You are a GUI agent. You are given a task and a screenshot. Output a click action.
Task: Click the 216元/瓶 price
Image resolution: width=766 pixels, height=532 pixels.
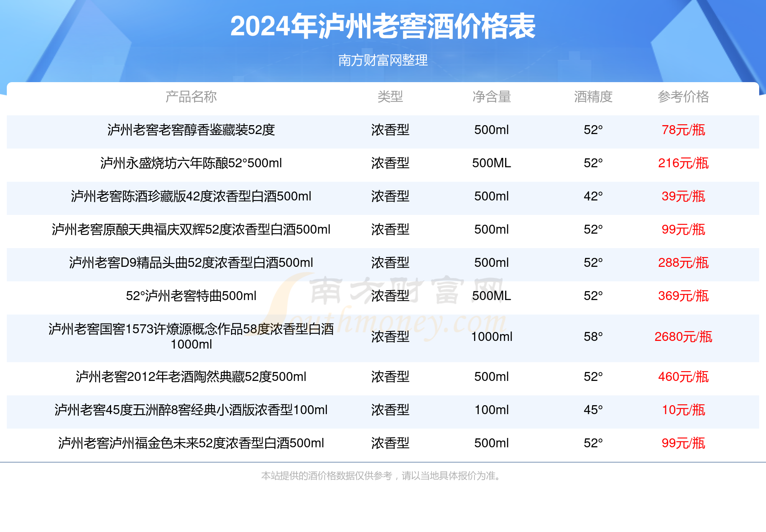(x=683, y=163)
